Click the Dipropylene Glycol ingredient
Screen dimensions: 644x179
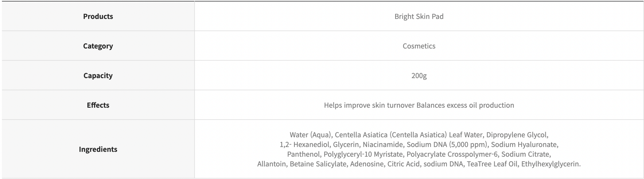[x=517, y=135]
